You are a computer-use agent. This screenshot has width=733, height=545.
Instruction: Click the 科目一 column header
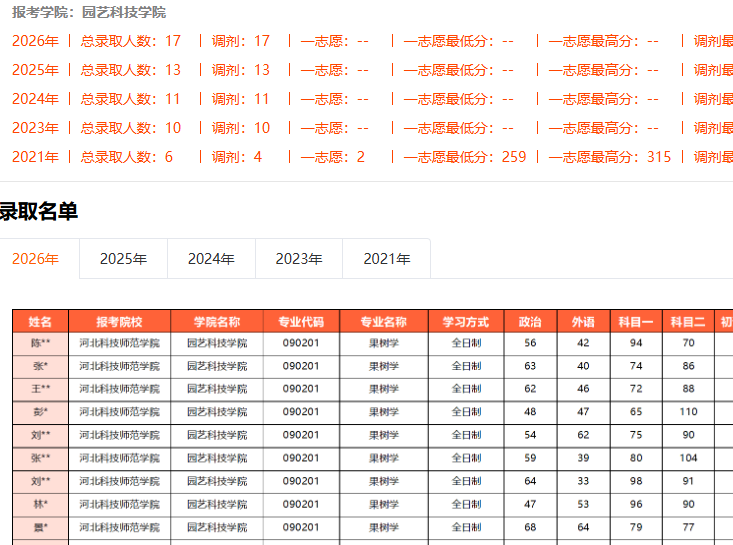[x=636, y=322]
